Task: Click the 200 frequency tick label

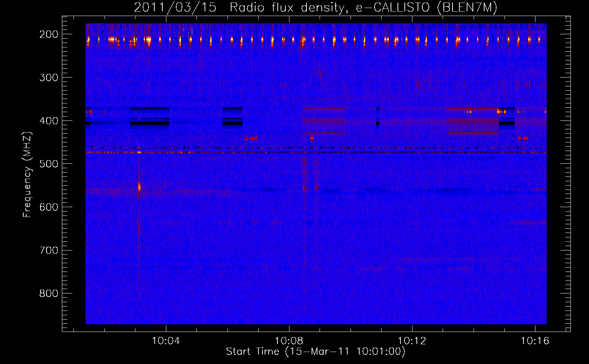Action: click(x=49, y=34)
